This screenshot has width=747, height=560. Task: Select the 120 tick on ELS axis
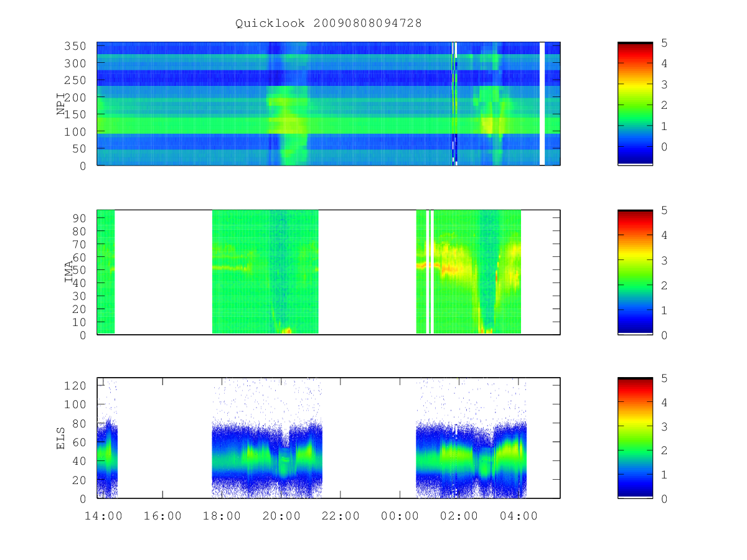click(77, 385)
